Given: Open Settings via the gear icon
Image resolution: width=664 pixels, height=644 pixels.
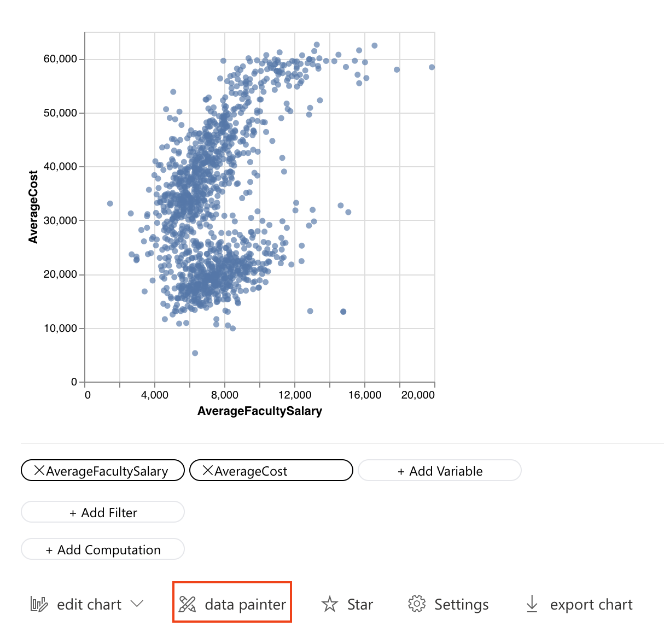Looking at the screenshot, I should pos(417,604).
